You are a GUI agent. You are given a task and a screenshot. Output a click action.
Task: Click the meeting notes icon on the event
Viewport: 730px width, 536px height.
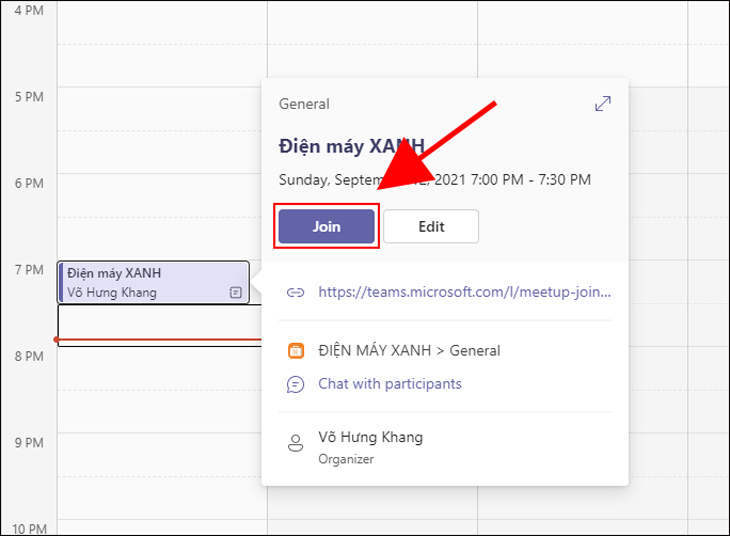coord(236,292)
